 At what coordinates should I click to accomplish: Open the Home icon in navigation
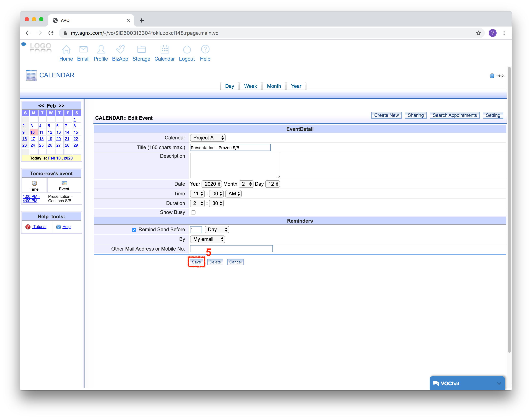[x=66, y=50]
